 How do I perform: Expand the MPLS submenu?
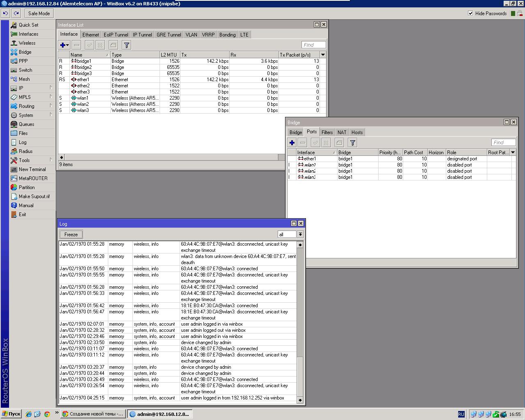click(x=51, y=97)
